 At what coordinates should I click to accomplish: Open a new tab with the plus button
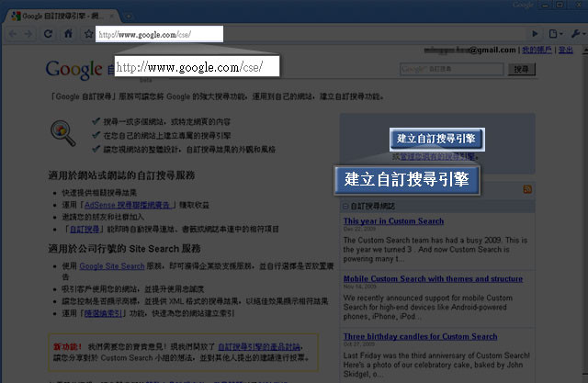[x=129, y=17]
